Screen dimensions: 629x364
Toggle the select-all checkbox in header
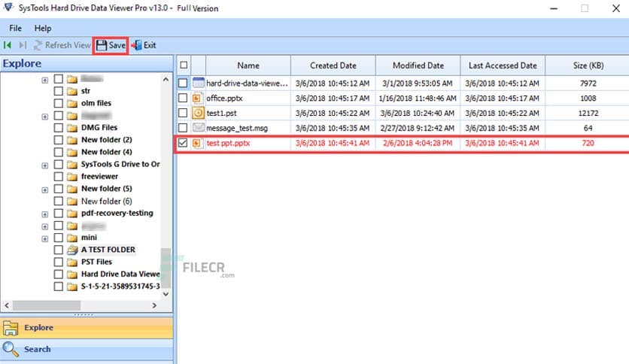(184, 65)
